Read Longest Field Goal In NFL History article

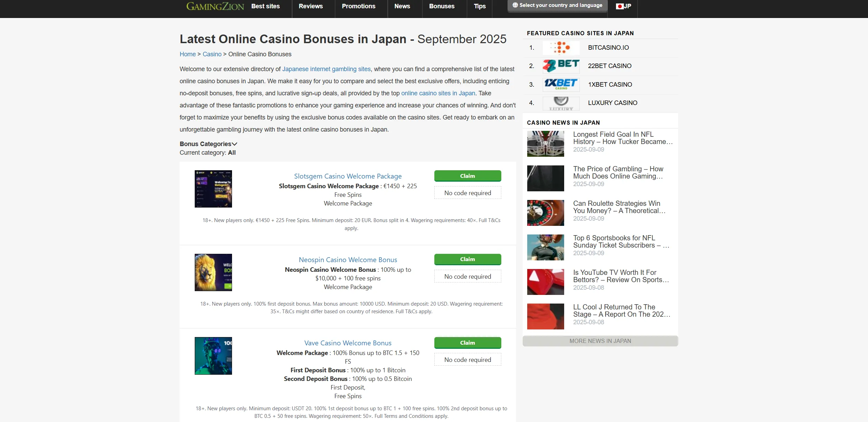tap(623, 138)
